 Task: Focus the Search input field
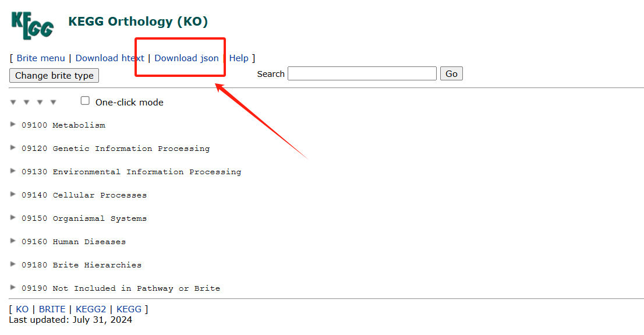pos(362,73)
